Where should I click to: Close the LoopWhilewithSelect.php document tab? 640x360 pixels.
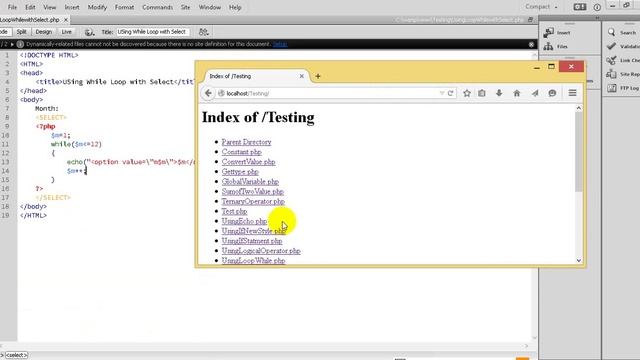pyautogui.click(x=66, y=20)
